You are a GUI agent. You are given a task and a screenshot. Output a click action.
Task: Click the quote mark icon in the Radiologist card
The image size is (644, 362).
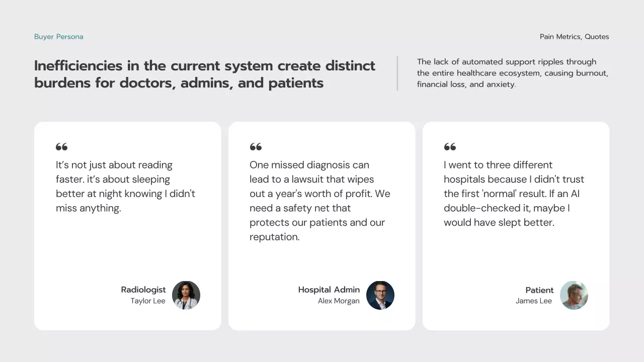(x=61, y=147)
